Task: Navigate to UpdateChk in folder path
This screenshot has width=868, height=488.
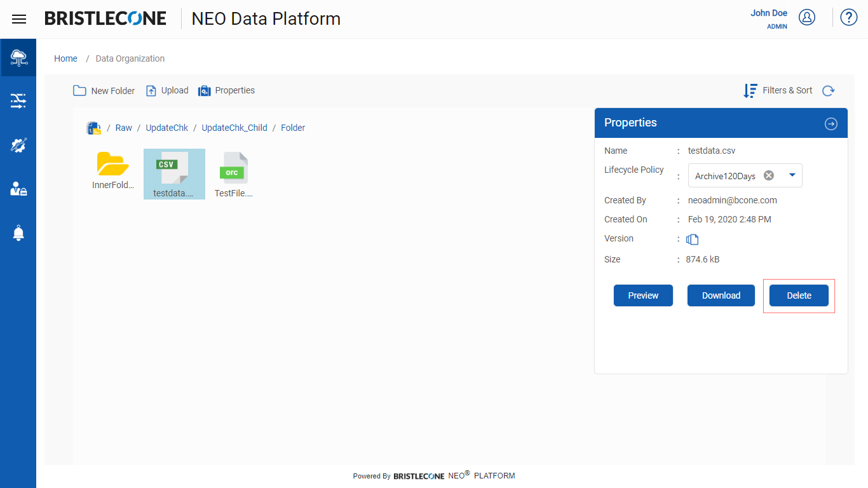Action: tap(167, 128)
